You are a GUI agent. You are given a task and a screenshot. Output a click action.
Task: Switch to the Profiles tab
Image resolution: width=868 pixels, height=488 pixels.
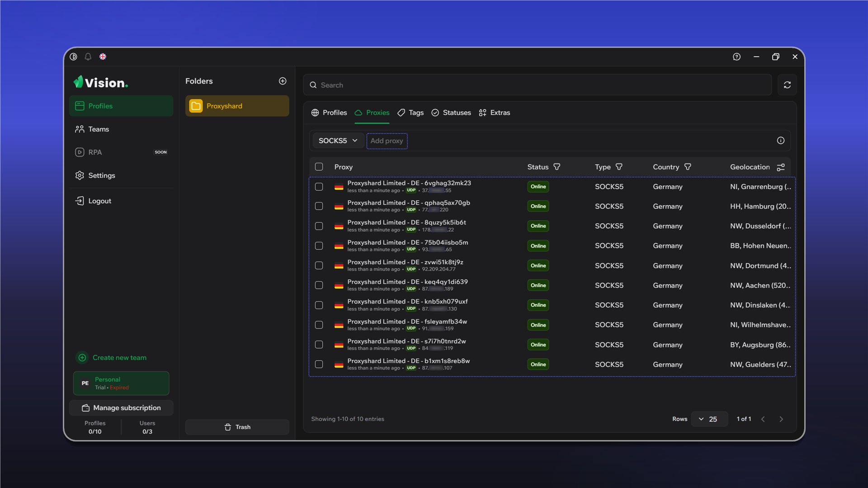329,113
